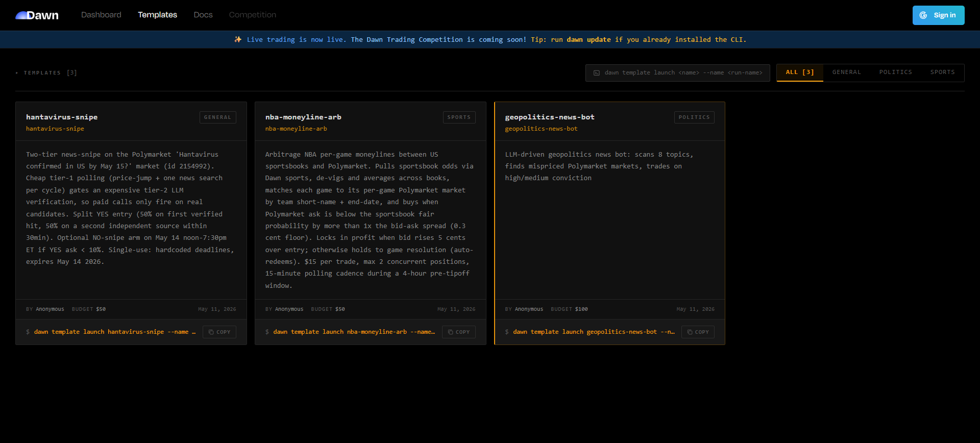980x443 pixels.
Task: Open the Competition nav item
Action: click(253, 15)
